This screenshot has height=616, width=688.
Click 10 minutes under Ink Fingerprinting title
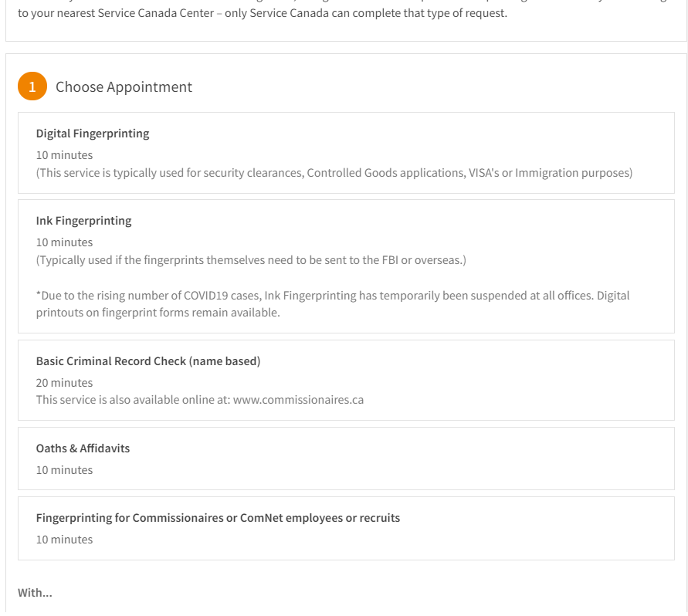tap(64, 242)
